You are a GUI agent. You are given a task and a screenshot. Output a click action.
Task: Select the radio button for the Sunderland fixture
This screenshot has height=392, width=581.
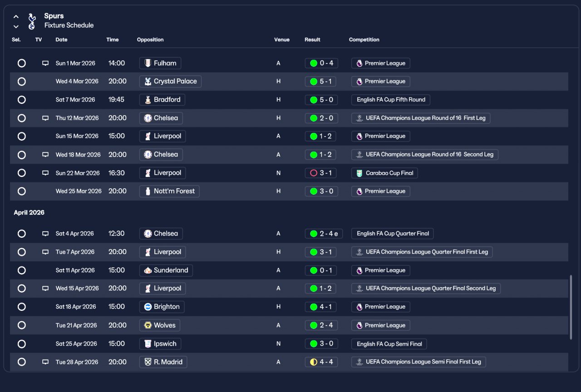[x=21, y=270]
